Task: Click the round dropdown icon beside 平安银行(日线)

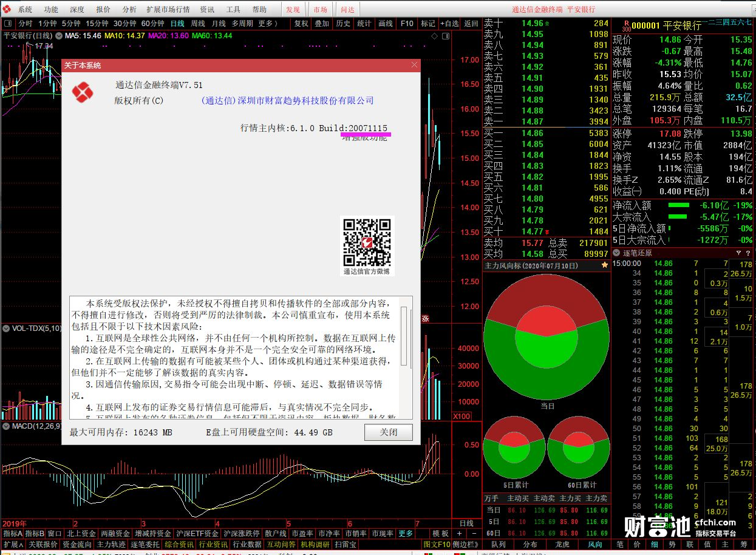Action: pos(59,36)
